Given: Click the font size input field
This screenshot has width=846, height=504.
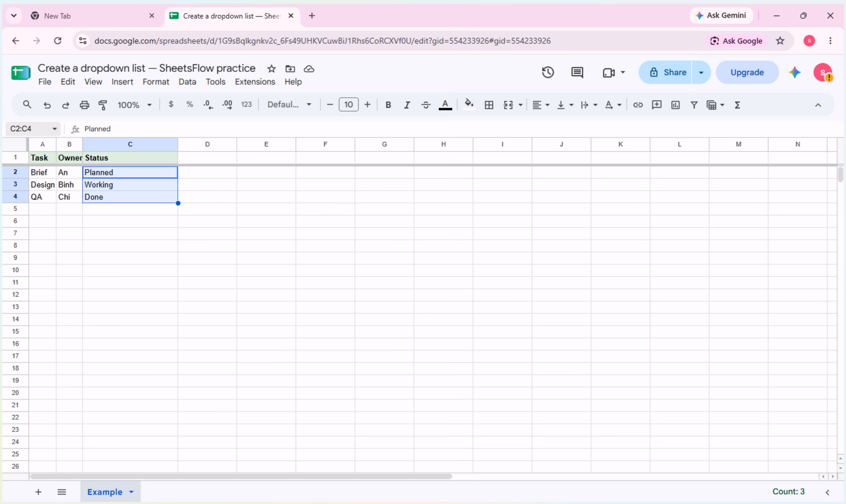Looking at the screenshot, I should (348, 104).
